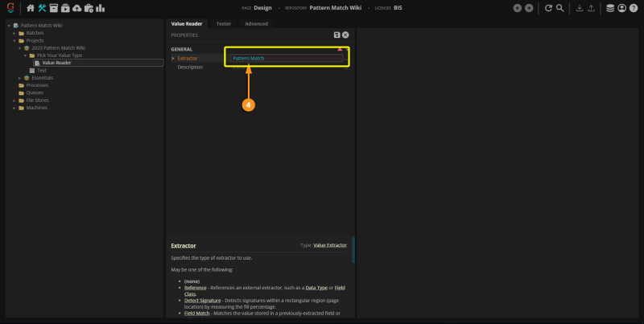The image size is (644, 324).
Task: Select the Text node in tree
Action: point(42,70)
